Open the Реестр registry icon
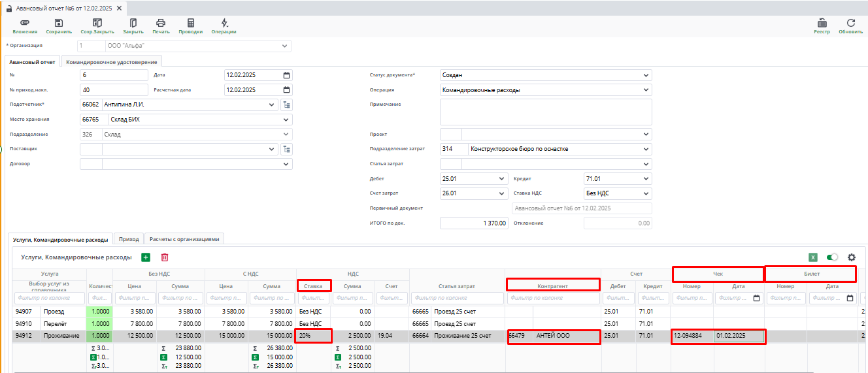Image resolution: width=868 pixels, height=373 pixels. (822, 23)
